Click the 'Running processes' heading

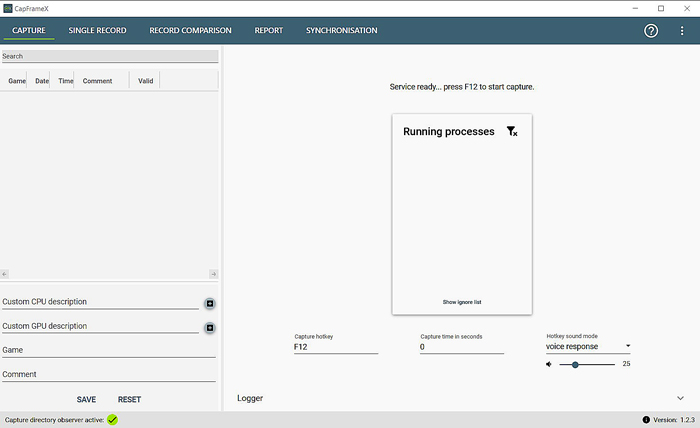[449, 132]
